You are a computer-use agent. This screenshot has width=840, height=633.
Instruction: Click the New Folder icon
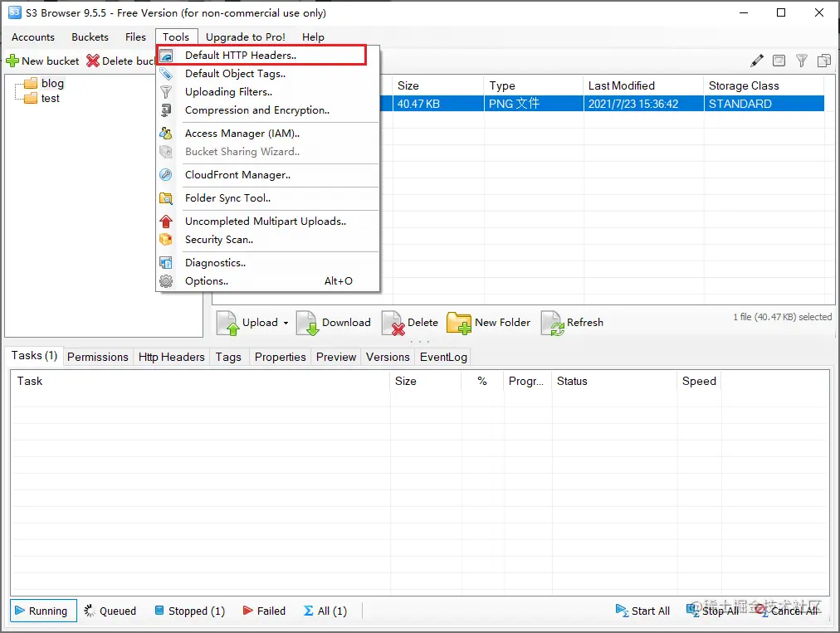click(458, 323)
